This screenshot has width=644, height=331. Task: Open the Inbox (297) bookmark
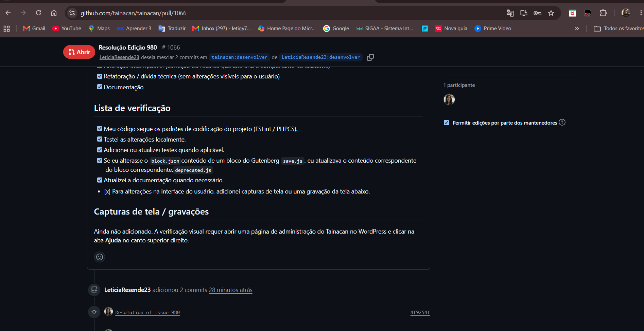click(x=222, y=29)
